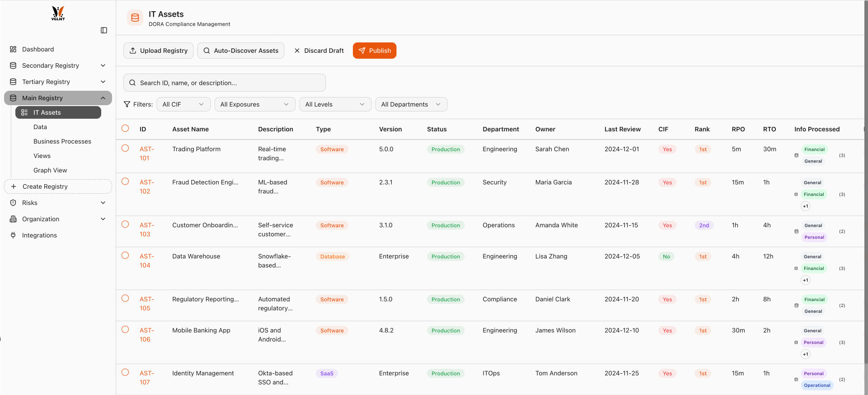Click the IT Assets list icon in sidebar
868x395 pixels.
(x=24, y=112)
